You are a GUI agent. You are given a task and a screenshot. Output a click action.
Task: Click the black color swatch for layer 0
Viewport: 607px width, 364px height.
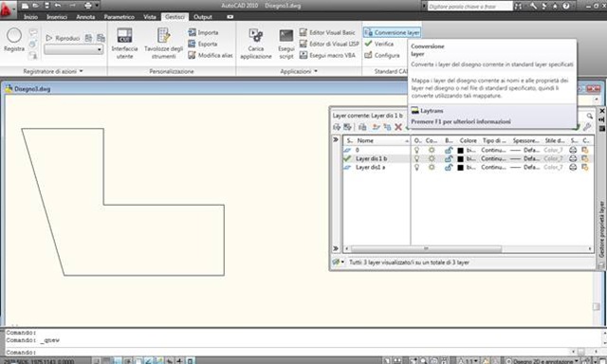coord(460,150)
